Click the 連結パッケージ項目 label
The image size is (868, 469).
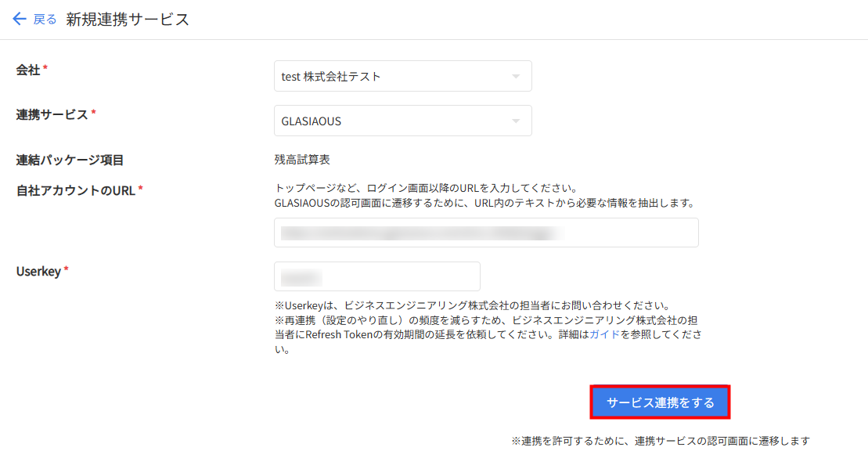(x=70, y=160)
